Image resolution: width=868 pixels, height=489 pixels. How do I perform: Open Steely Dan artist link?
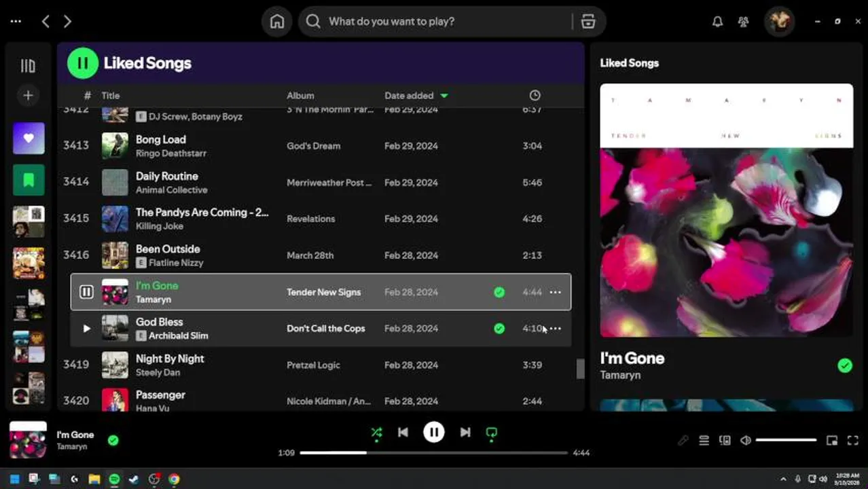(x=158, y=373)
